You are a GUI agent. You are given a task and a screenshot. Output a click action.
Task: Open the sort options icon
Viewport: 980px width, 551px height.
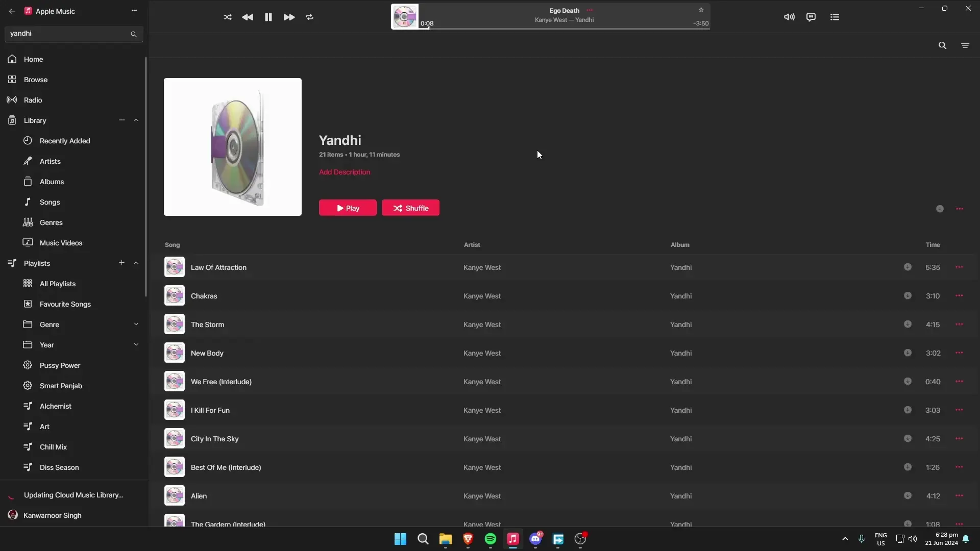tap(965, 45)
